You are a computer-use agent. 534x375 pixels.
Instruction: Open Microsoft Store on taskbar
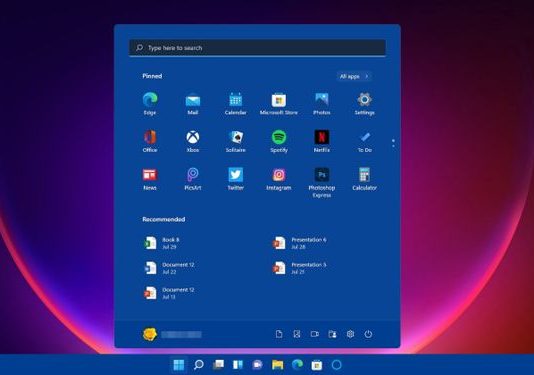click(317, 365)
